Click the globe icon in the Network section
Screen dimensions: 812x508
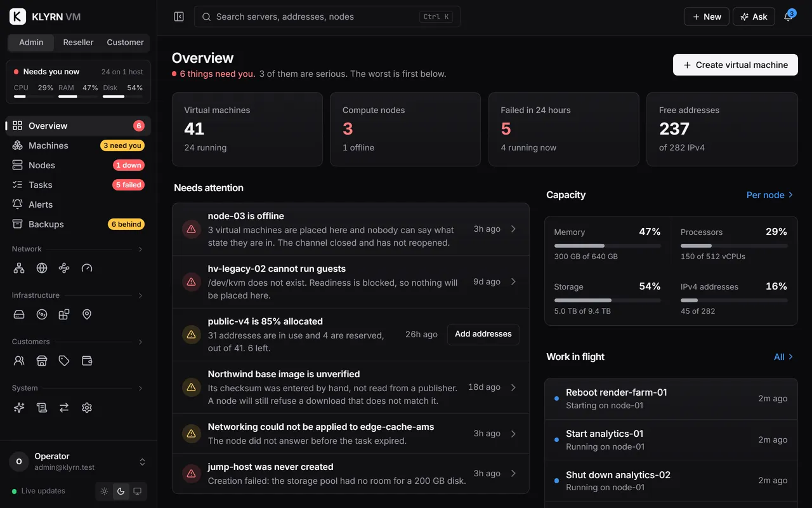coord(42,268)
